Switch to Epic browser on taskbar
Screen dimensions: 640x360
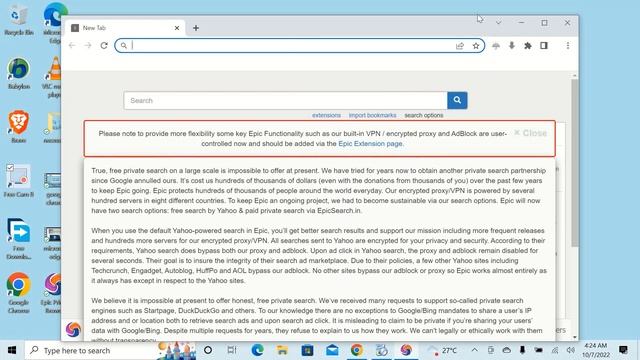pyautogui.click(x=406, y=350)
